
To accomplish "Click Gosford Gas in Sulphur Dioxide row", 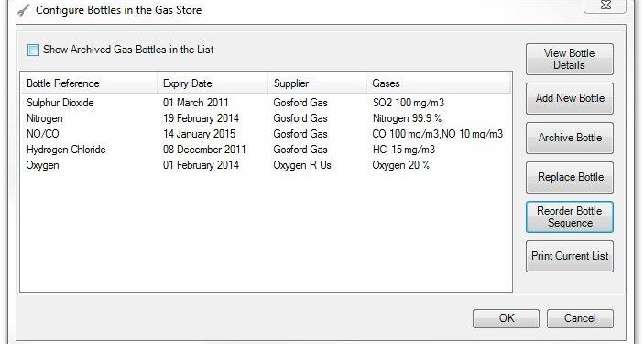I will point(300,103).
